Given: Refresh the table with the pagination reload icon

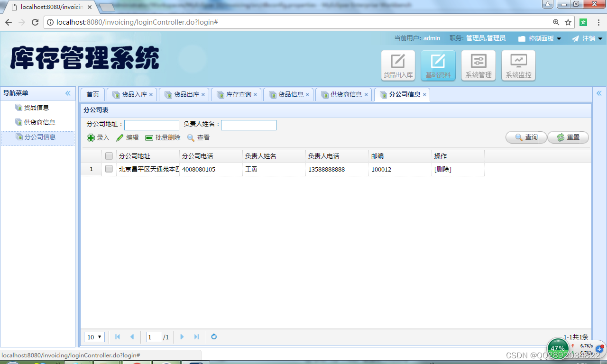Looking at the screenshot, I should tap(214, 337).
